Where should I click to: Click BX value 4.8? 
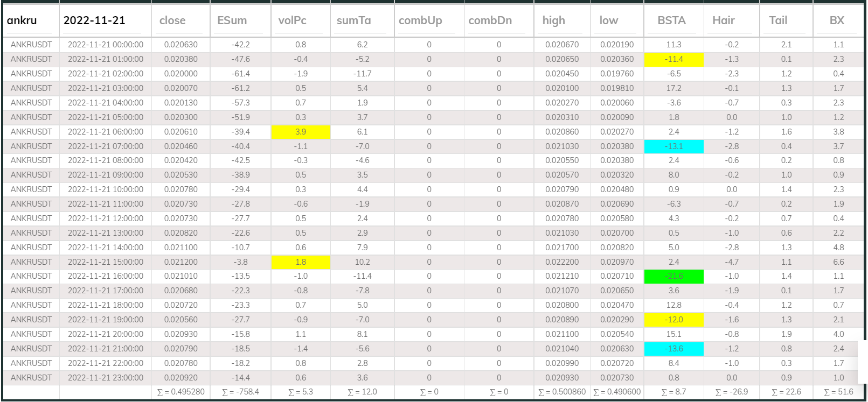pyautogui.click(x=839, y=248)
